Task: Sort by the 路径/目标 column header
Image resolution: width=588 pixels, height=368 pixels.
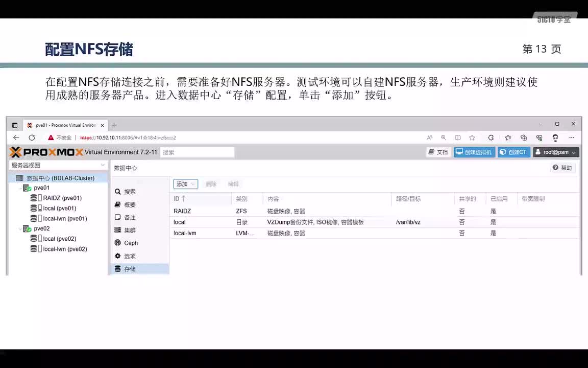Action: (423, 199)
